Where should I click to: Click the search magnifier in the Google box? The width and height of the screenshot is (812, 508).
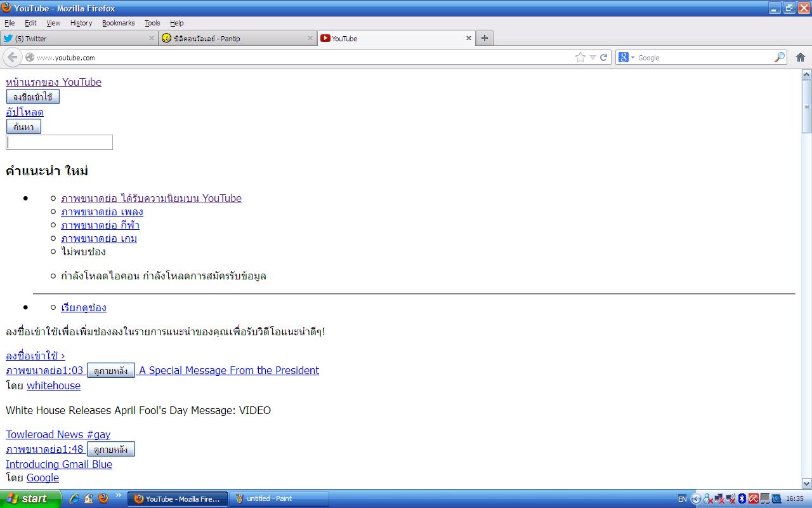780,57
